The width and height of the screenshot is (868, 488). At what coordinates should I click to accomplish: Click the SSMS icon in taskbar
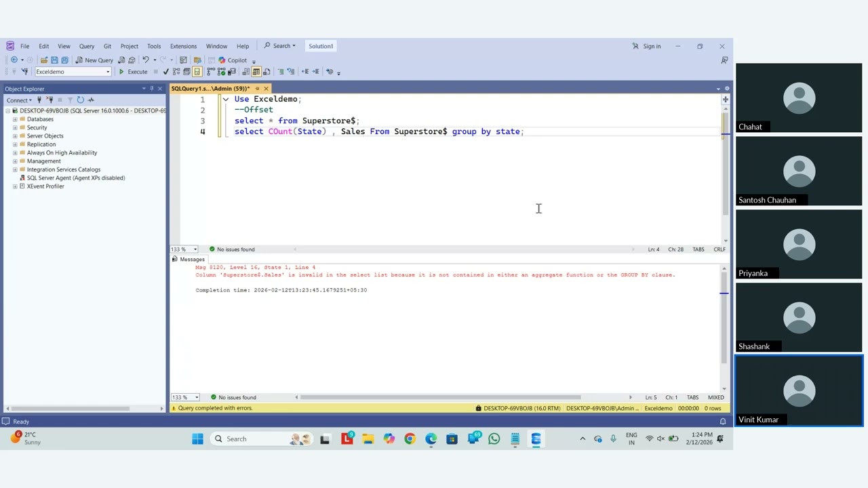coord(536,439)
